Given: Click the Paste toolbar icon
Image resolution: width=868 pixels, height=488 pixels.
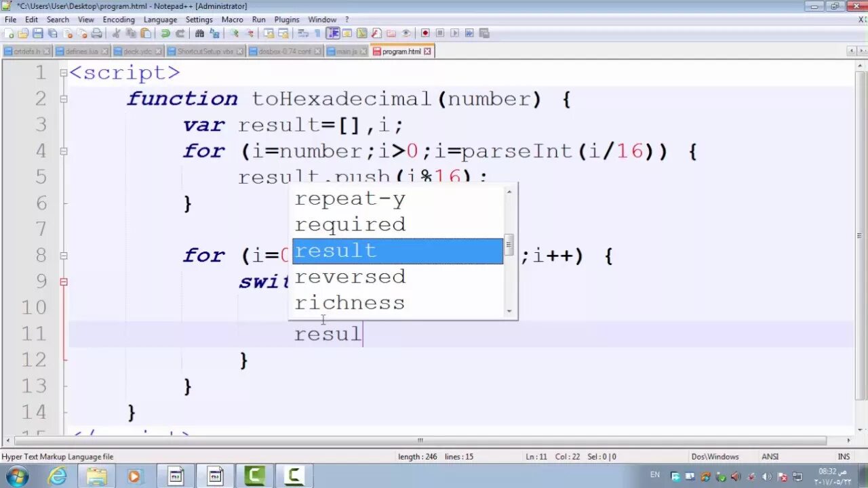Looking at the screenshot, I should [x=145, y=33].
